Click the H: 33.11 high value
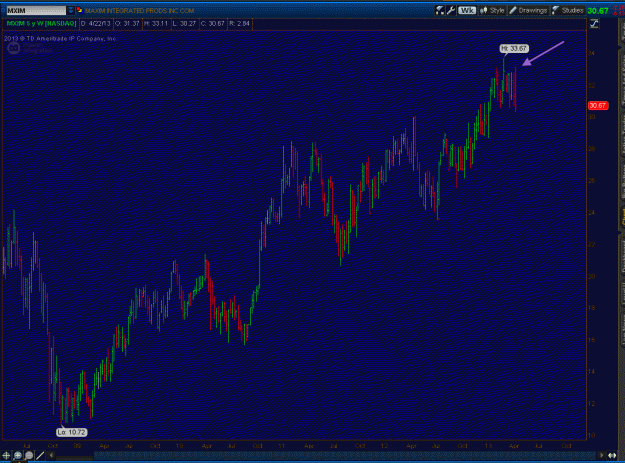 pos(156,24)
